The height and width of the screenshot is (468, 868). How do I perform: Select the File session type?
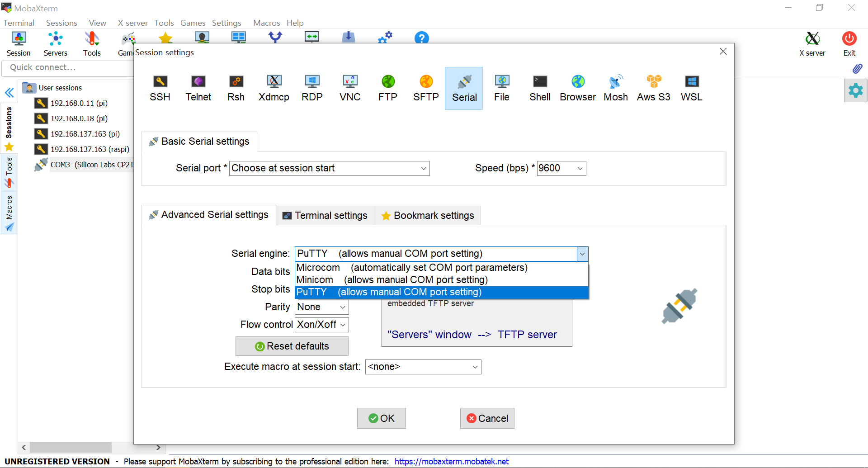click(502, 89)
